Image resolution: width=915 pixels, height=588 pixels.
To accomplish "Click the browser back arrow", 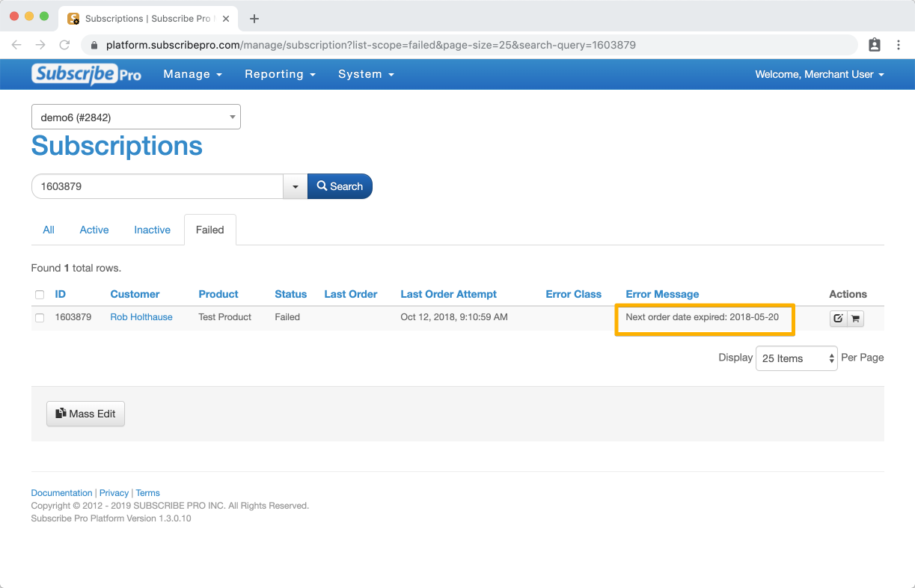I will (17, 45).
